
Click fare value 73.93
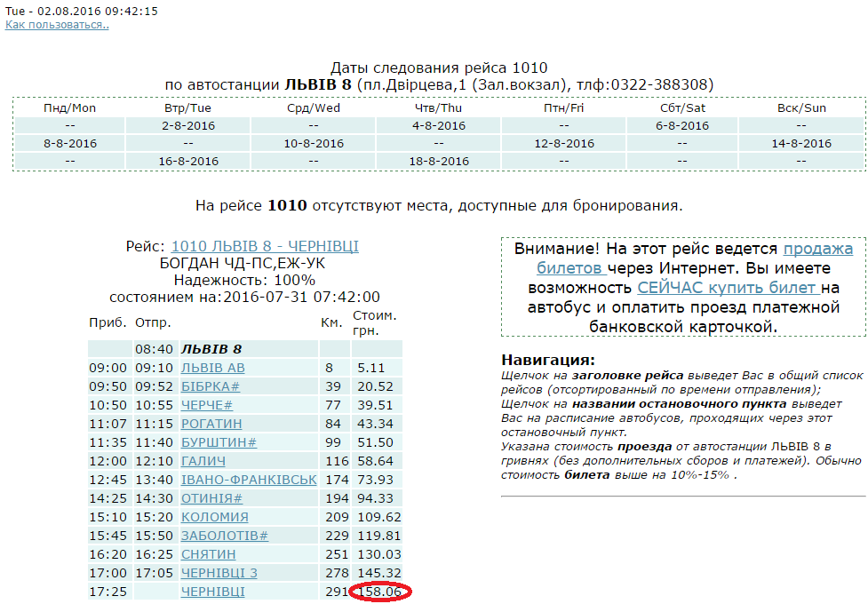tap(375, 480)
